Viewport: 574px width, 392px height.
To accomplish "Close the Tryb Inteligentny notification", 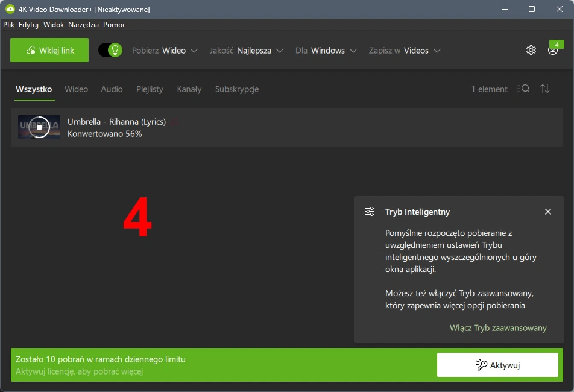I will pyautogui.click(x=547, y=212).
